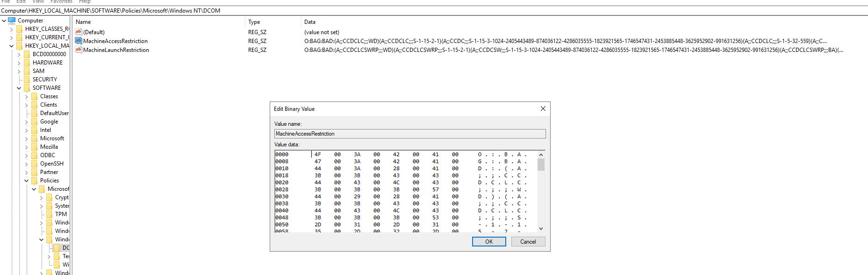This screenshot has height=275, width=868.
Task: Click the HKEY_CLASSES_ROOT folder icon
Action: click(19, 29)
